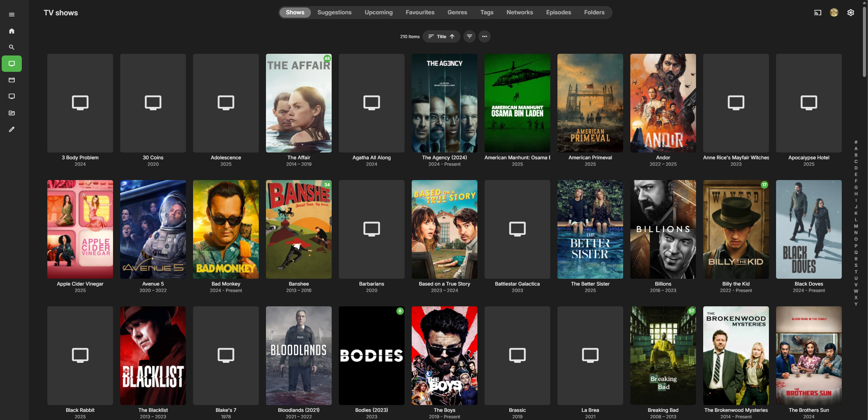Switch to the Suggestions tab
This screenshot has height=420, width=868.
click(x=334, y=12)
